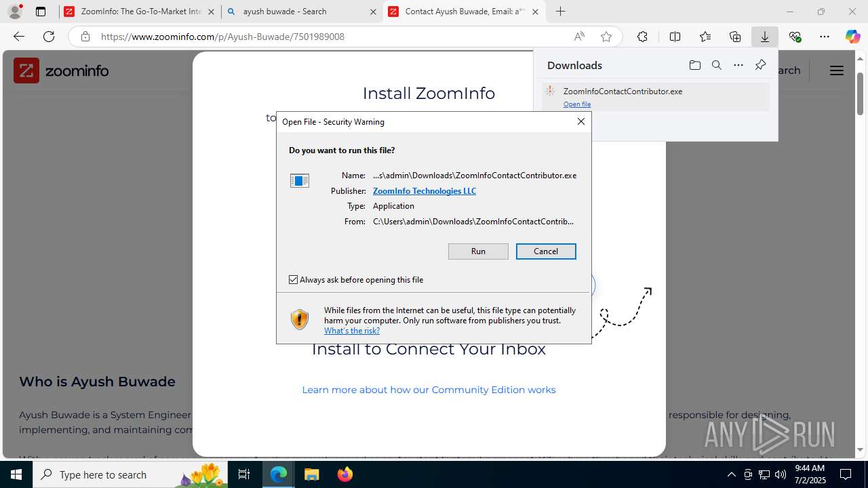Open Learn more about Community Edition link

pyautogui.click(x=429, y=390)
